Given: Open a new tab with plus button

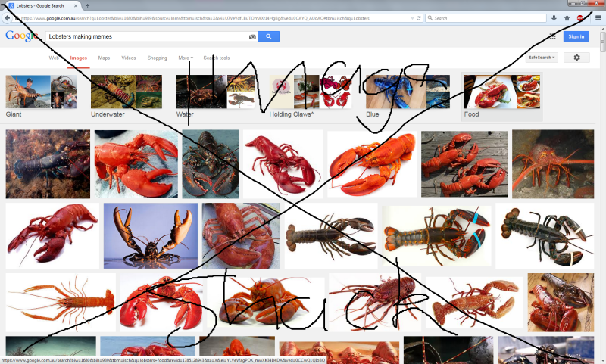Looking at the screenshot, I should pyautogui.click(x=87, y=5).
